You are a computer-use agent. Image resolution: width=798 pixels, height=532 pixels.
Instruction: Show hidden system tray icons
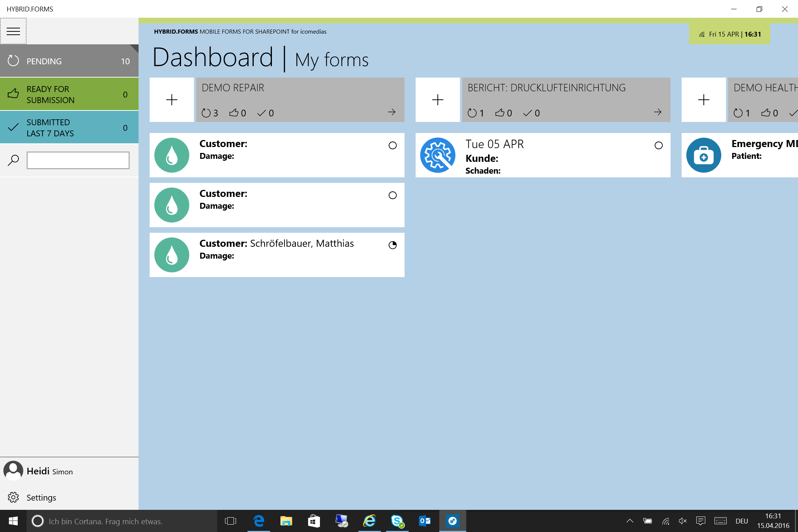(x=630, y=521)
